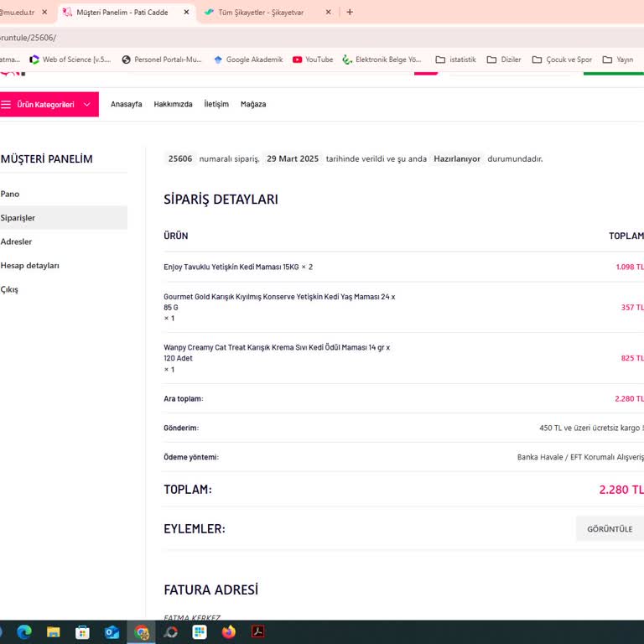This screenshot has width=644, height=644.
Task: Open the Ürün Kategorileri dropdown menu
Action: (x=52, y=105)
